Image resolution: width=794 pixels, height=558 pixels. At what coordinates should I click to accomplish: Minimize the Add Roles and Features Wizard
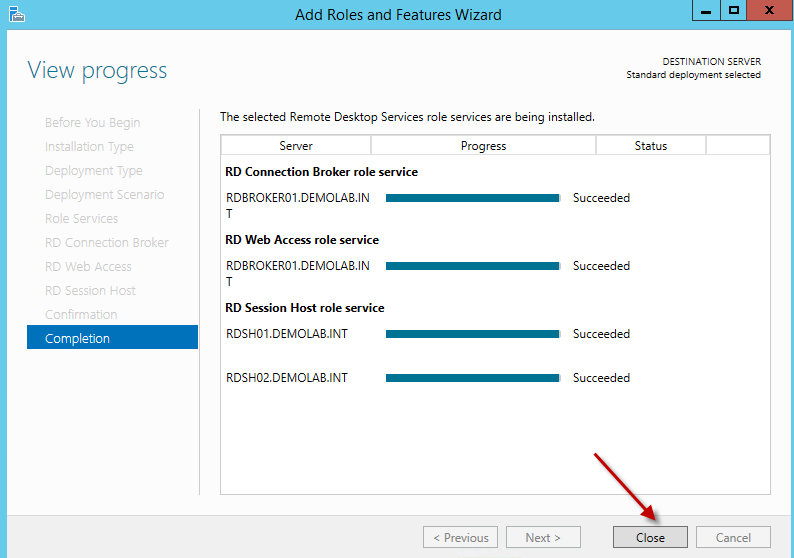point(705,10)
